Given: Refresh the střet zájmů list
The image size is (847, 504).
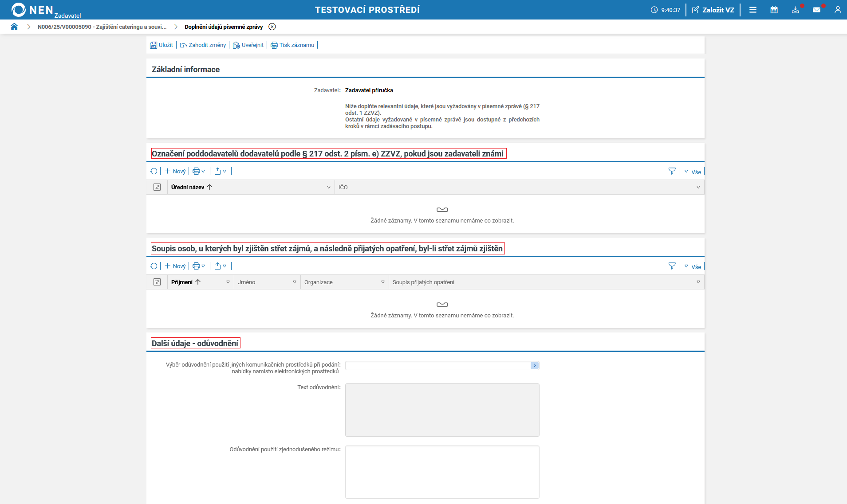Looking at the screenshot, I should [154, 266].
